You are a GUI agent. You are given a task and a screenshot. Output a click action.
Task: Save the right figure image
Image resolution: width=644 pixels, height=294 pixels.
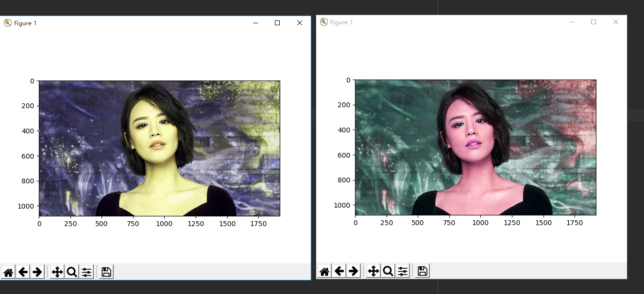click(422, 271)
